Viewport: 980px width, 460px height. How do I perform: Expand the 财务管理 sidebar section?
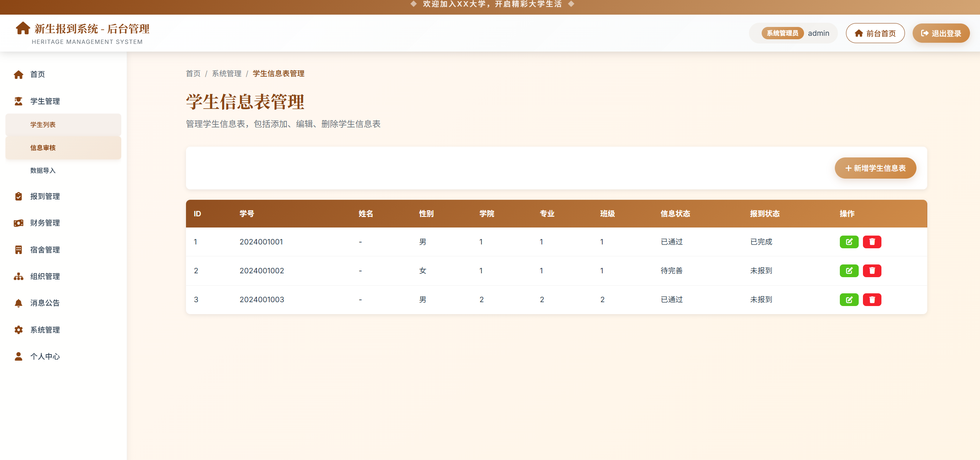45,223
